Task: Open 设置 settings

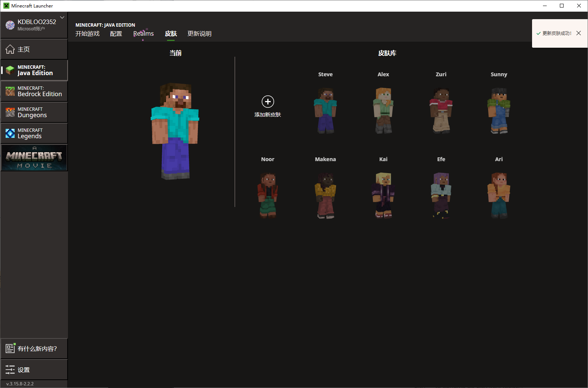Action: click(x=34, y=370)
